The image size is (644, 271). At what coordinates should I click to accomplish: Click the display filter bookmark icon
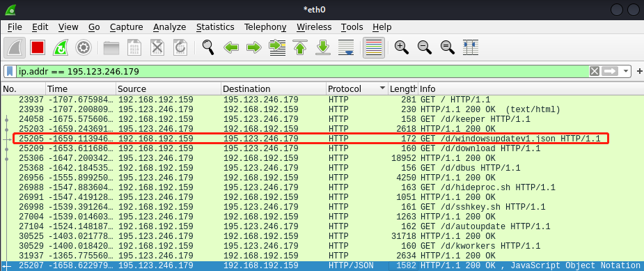[10, 72]
